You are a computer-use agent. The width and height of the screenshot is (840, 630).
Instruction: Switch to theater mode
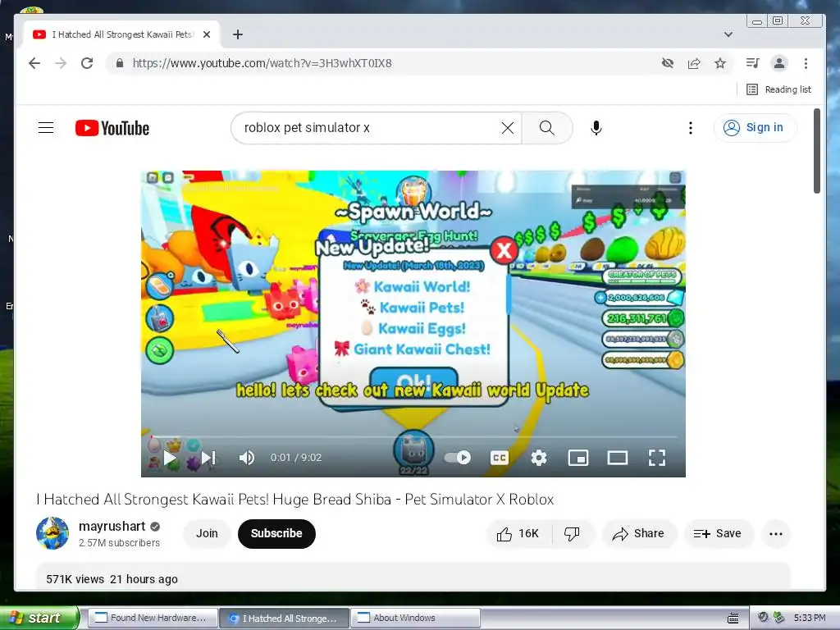click(x=617, y=458)
